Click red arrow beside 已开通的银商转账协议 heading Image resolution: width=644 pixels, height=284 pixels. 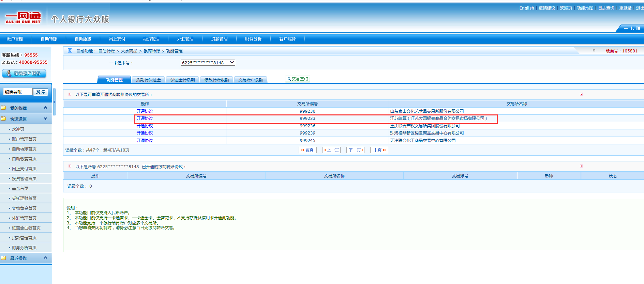click(x=70, y=166)
